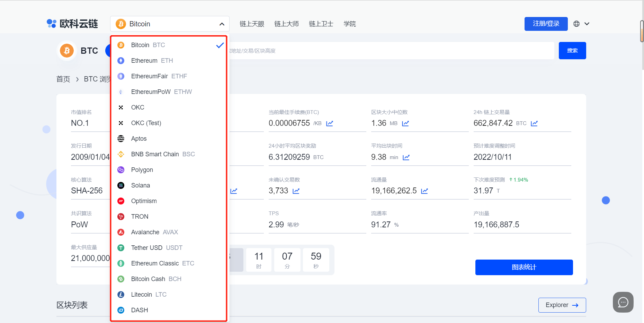Screen dimensions: 644x323
Task: Click the 2022/10/11 difficulty adjustment date
Action: click(493, 157)
